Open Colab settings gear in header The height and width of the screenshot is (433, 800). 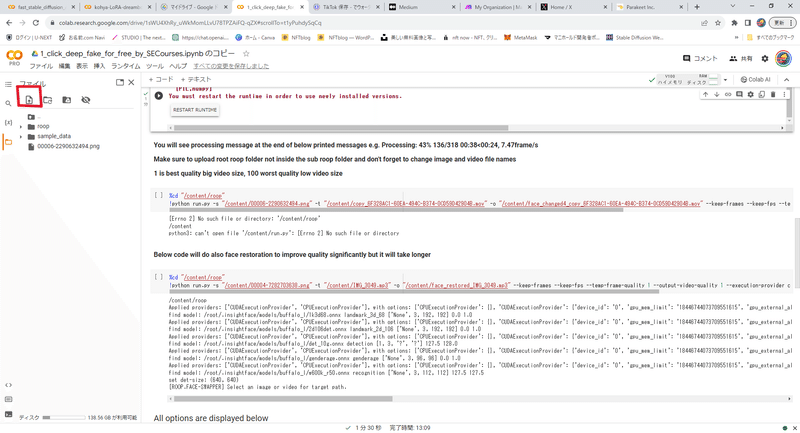pyautogui.click(x=765, y=59)
